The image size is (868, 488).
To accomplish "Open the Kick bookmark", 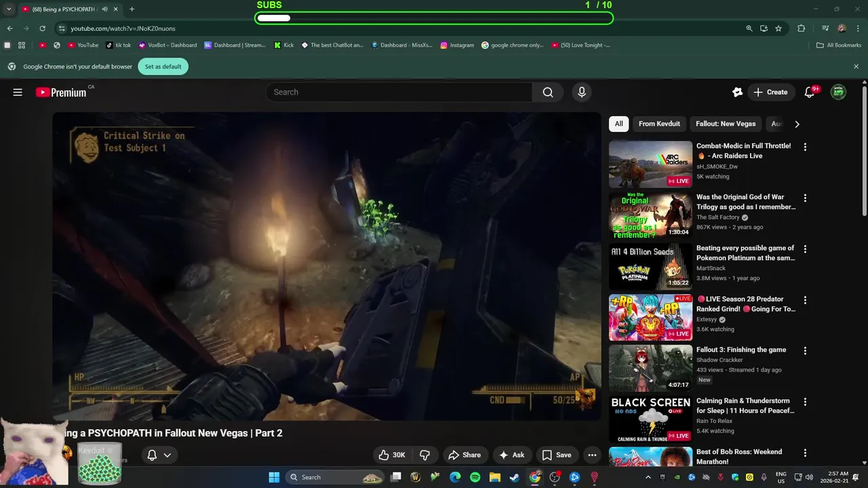I will coord(284,45).
